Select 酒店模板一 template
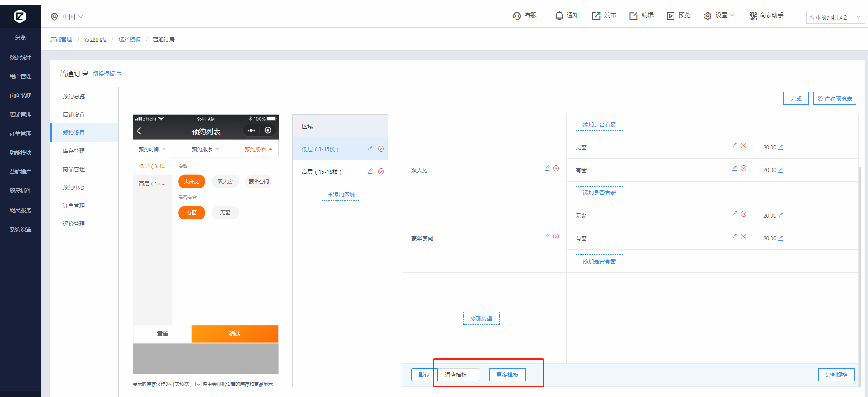868x397 pixels. 459,375
